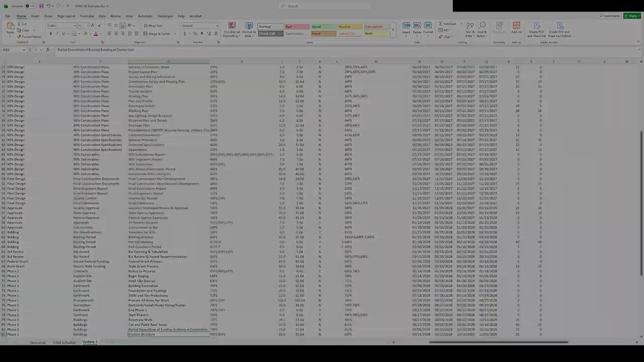Cut the selection with the scissors icon
This screenshot has width=644, height=362.
(x=22, y=24)
